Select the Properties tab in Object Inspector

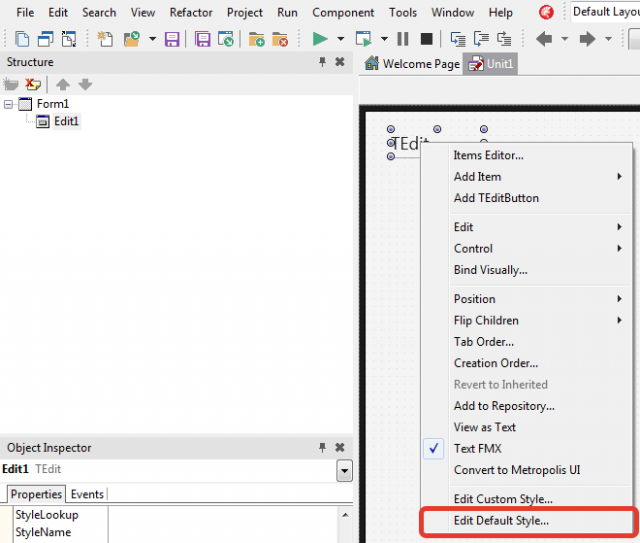[x=36, y=494]
